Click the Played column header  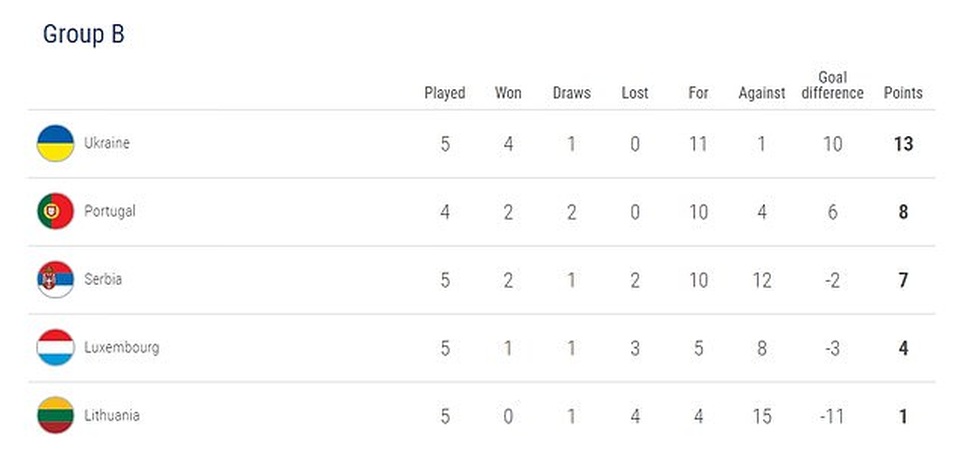(x=445, y=93)
